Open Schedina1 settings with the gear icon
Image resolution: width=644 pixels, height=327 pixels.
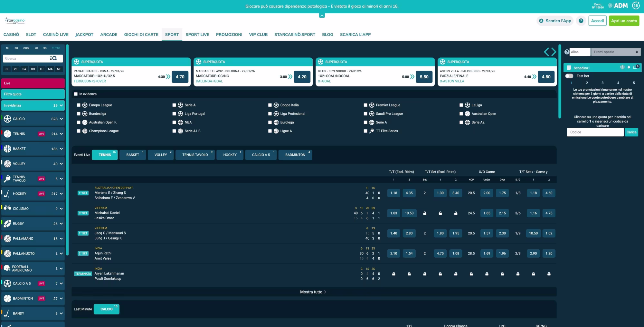coord(622,67)
